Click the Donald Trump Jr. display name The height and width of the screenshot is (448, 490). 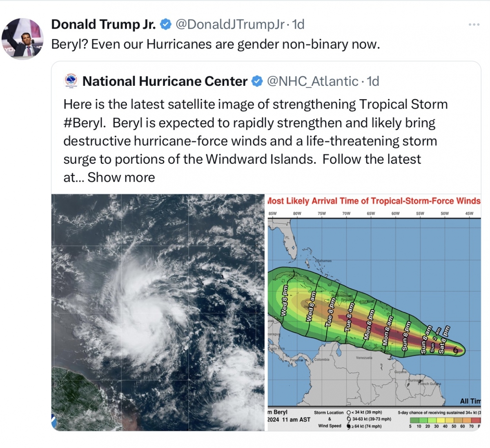pos(103,25)
